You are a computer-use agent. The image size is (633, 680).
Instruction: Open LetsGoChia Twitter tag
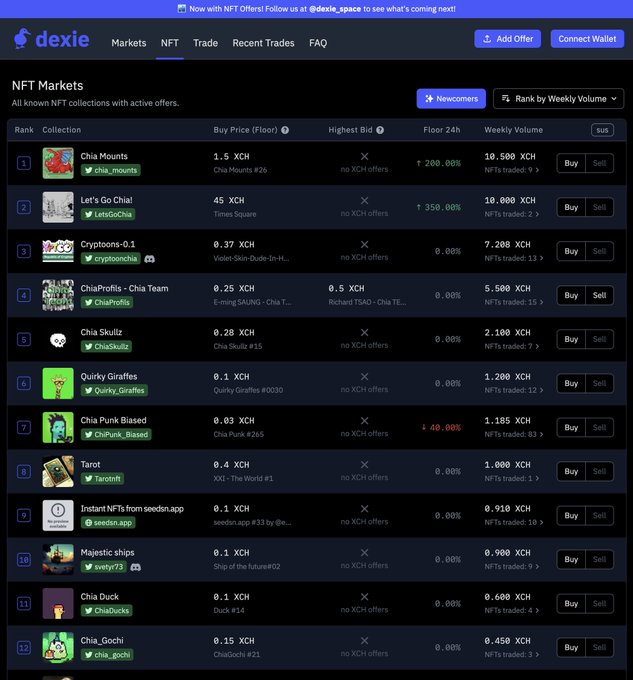(x=108, y=214)
